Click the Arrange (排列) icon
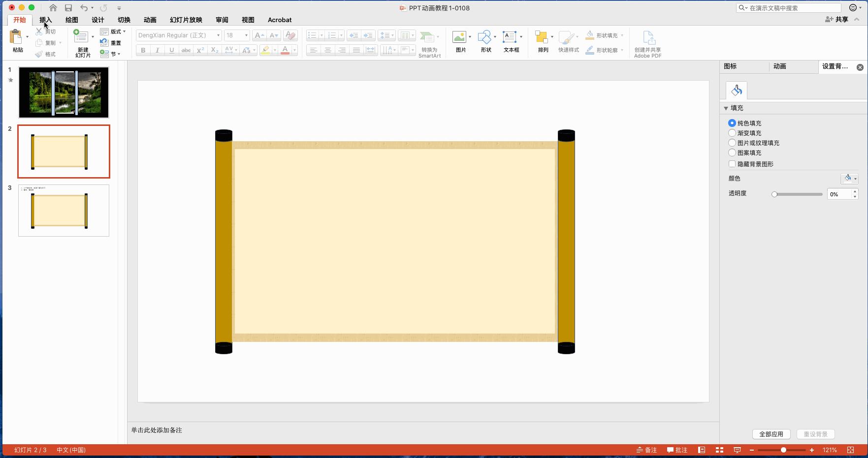Viewport: 868px width, 458px height. (x=542, y=37)
